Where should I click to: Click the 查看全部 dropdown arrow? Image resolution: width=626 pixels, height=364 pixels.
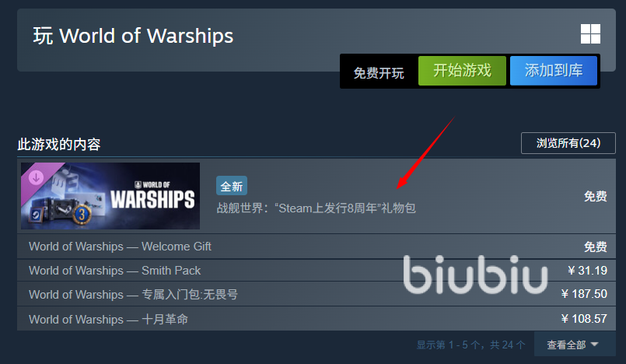tap(594, 344)
